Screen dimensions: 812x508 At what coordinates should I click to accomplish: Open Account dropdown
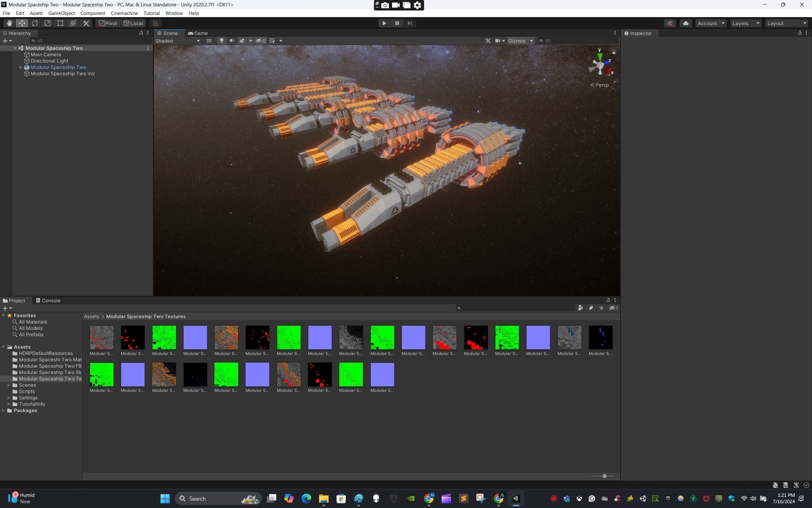pos(711,23)
